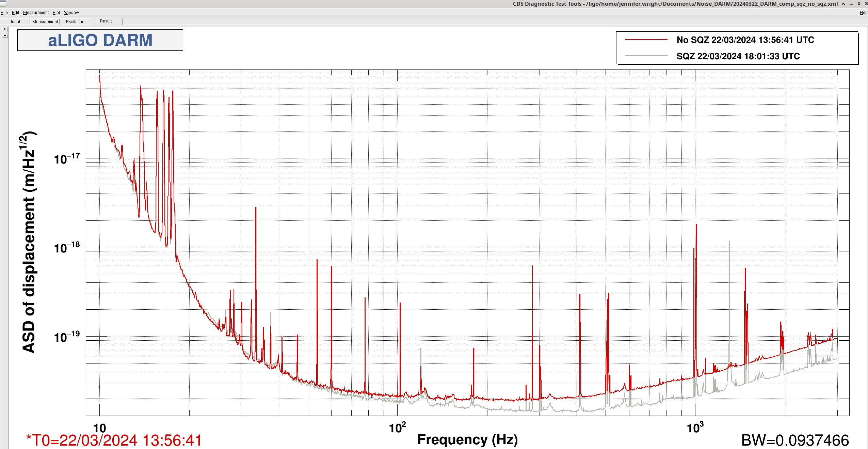Switch to the Input tab
This screenshot has width=868, height=449.
tap(15, 21)
